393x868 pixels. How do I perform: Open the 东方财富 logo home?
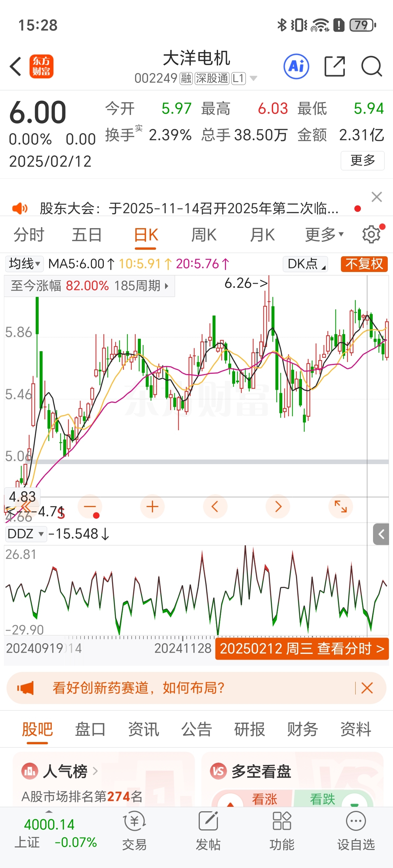pos(42,66)
